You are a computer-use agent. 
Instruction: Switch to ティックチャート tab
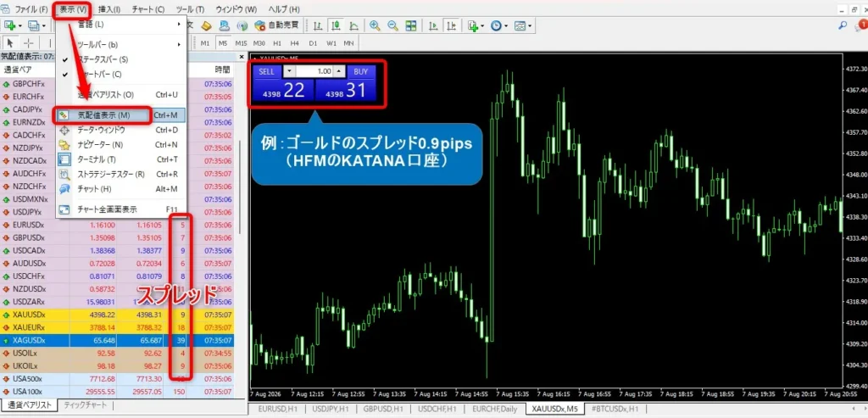tap(84, 404)
